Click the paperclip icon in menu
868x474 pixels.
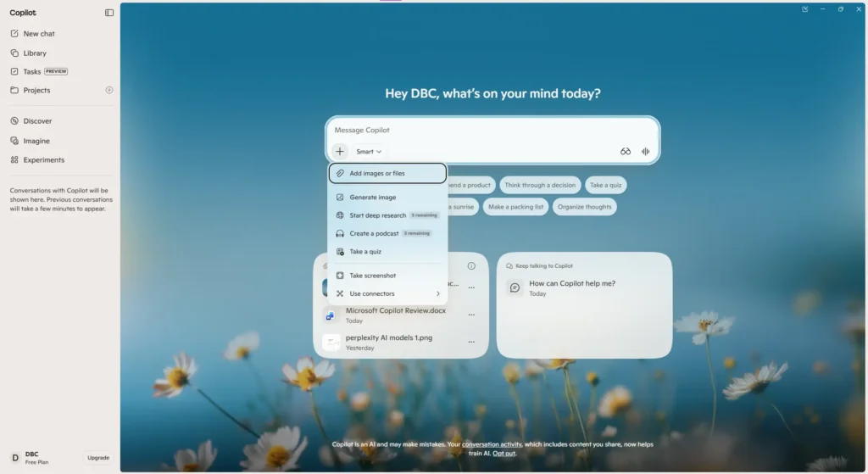(340, 173)
